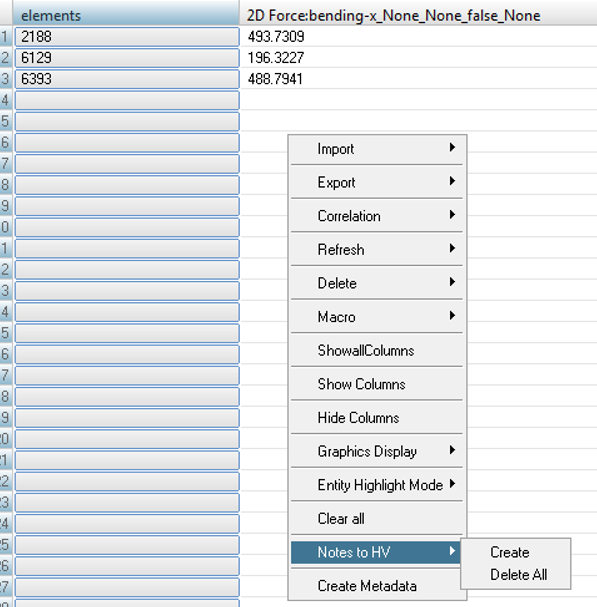The image size is (597, 607).
Task: Select force value 488.7941
Action: click(x=275, y=79)
